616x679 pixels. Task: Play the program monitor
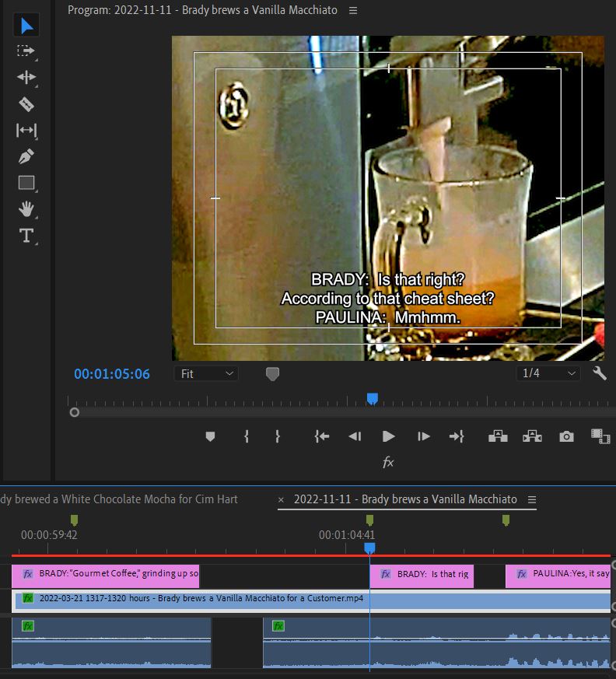388,436
